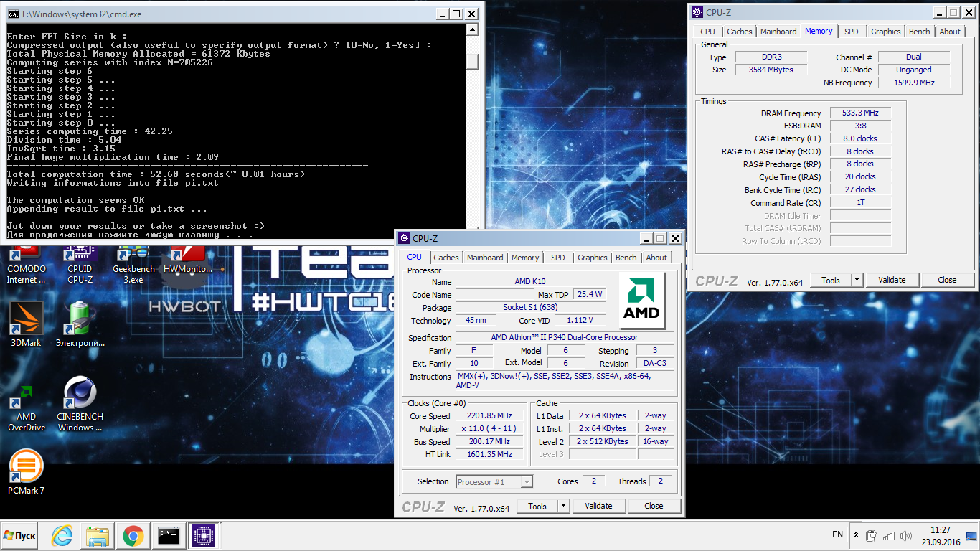Viewport: 980px width, 551px height.
Task: Launch the Geekbench 3.exe desktop shortcut
Action: tap(133, 264)
